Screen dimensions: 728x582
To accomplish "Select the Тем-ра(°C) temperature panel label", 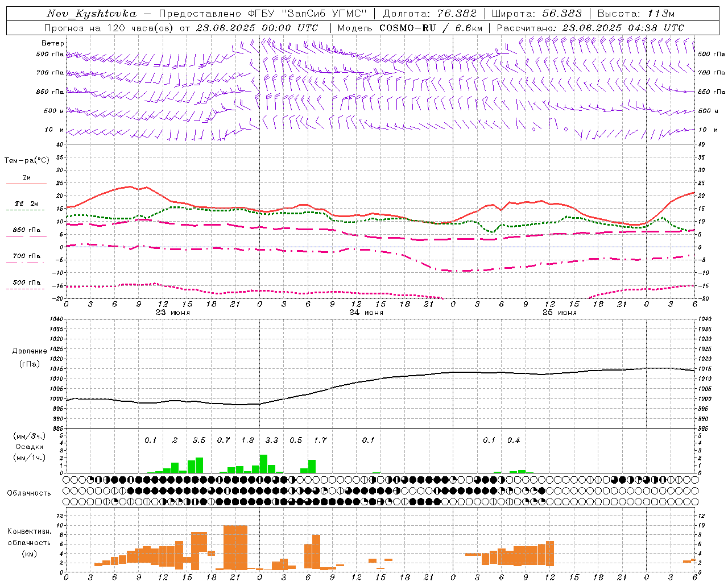I will tap(27, 161).
